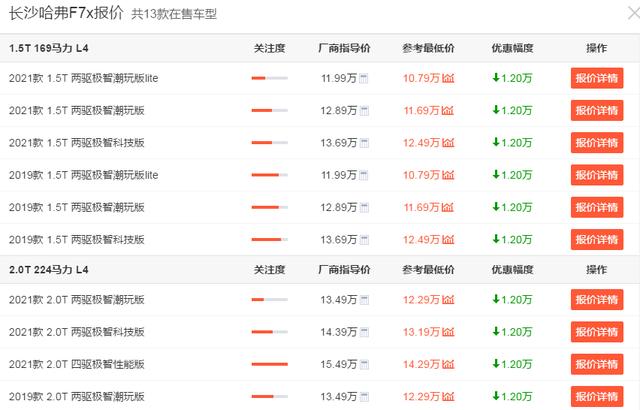
Task: Open model link 2021款 2.0T 两驱极智潮玩版
Action: click(x=77, y=300)
